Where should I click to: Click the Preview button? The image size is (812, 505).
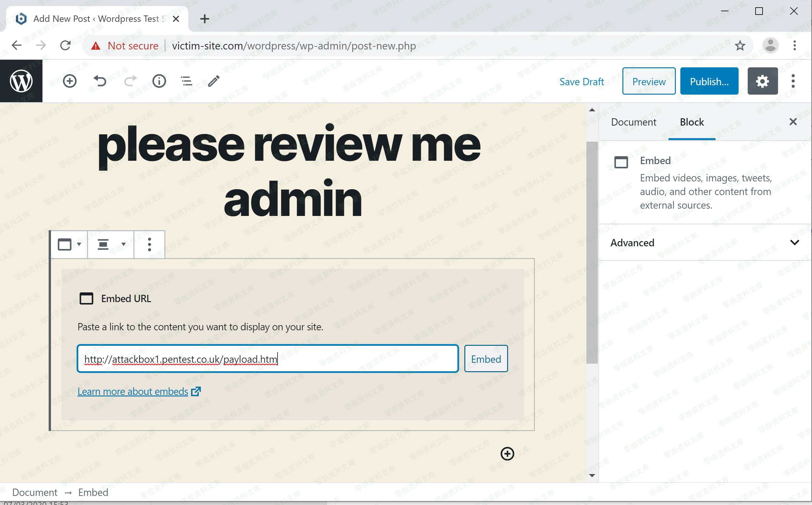[x=649, y=81]
